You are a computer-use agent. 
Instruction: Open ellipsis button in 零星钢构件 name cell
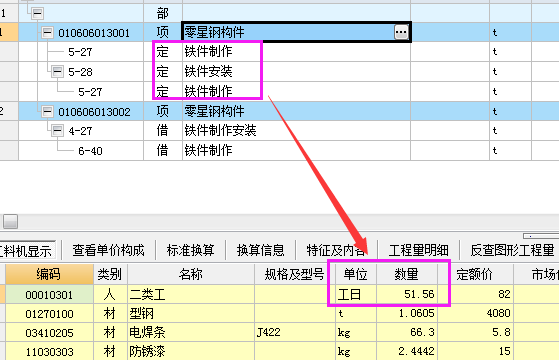click(x=401, y=32)
